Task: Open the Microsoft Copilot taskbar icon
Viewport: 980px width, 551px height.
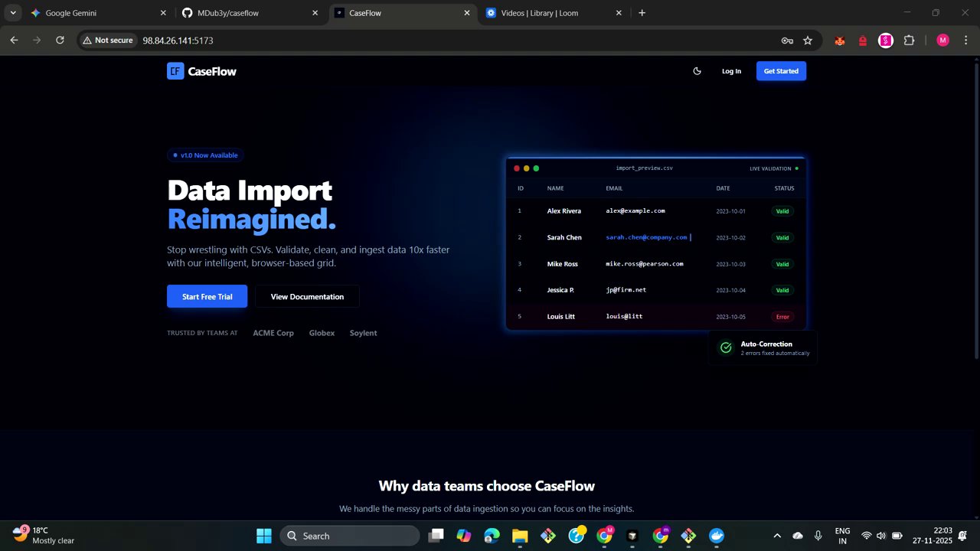Action: coord(464,536)
